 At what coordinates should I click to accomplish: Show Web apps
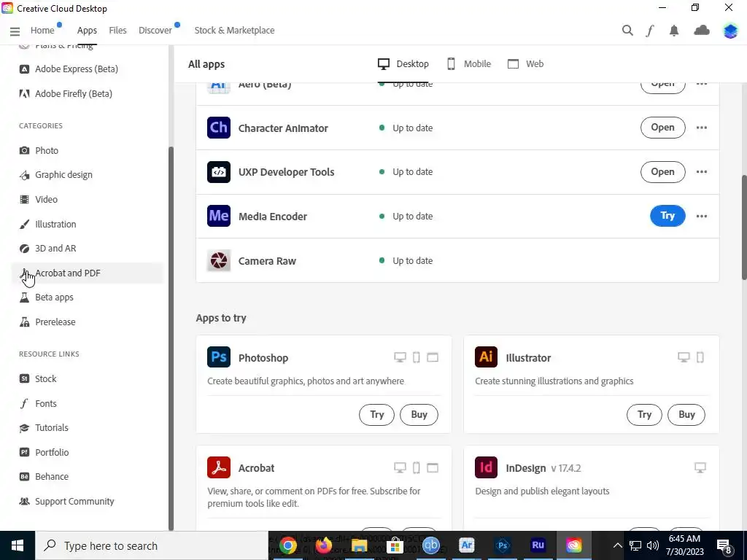pos(525,64)
